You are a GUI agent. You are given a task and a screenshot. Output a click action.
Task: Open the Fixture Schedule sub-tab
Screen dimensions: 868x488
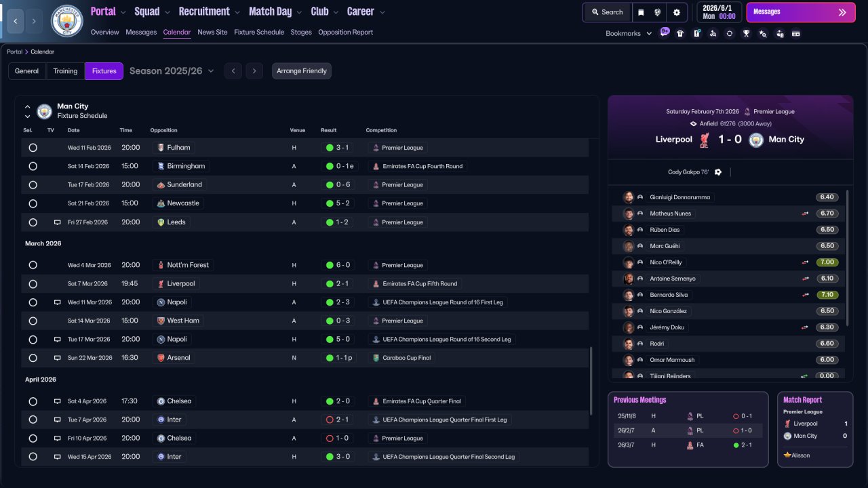(259, 32)
